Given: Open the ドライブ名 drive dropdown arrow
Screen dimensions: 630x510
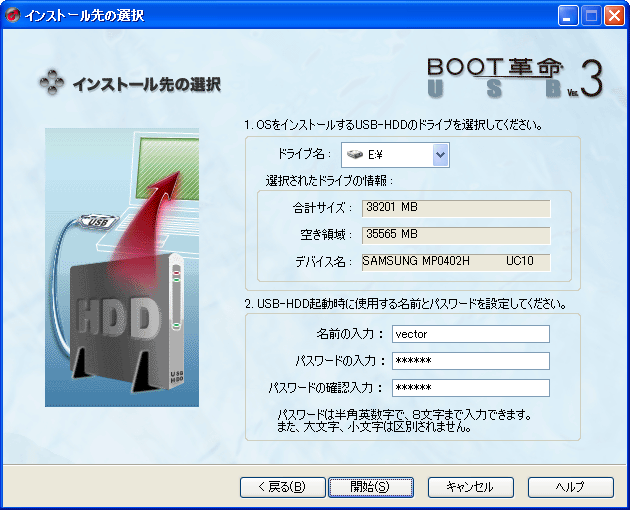Looking at the screenshot, I should (440, 155).
